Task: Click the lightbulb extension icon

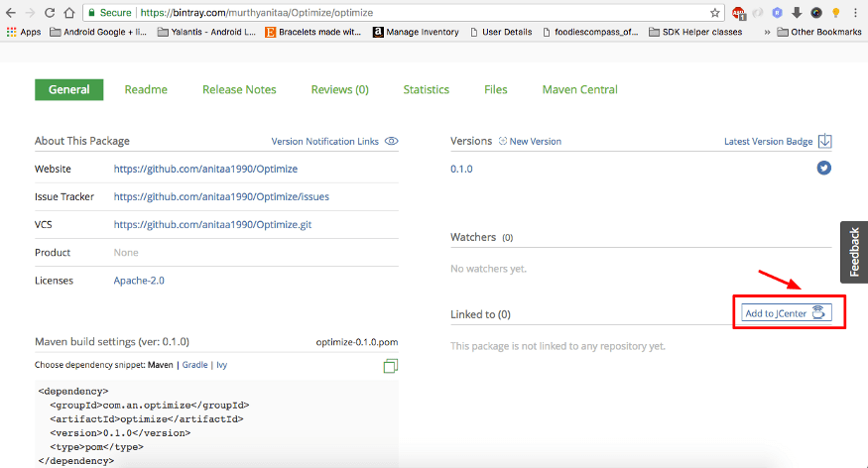Action: (x=836, y=12)
